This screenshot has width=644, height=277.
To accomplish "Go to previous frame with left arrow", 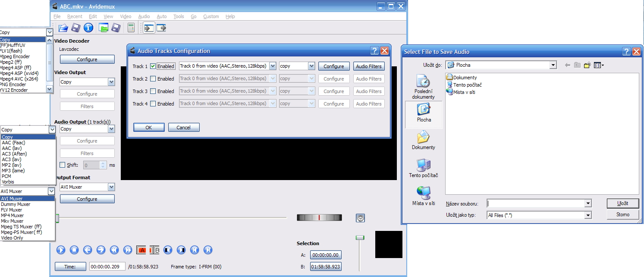I will coord(88,250).
